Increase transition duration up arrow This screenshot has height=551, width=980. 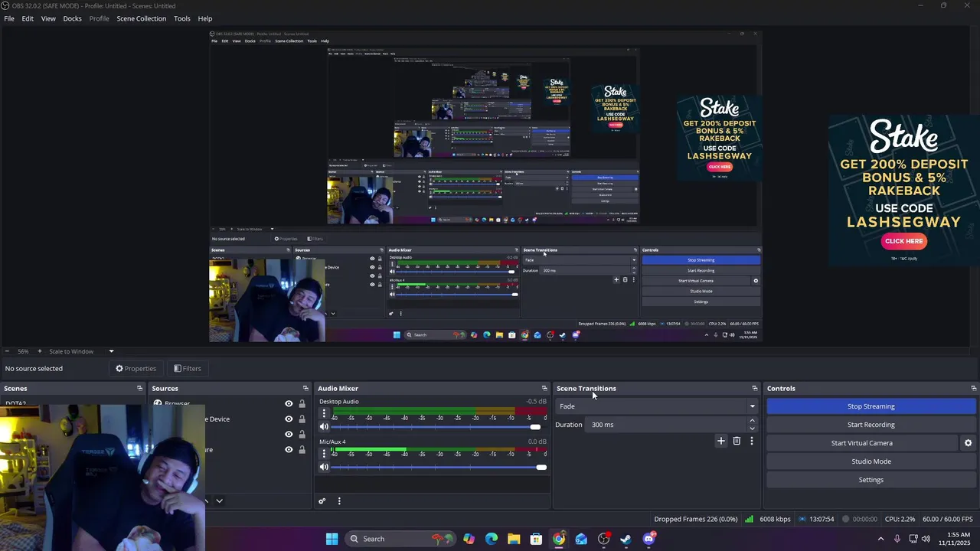[x=752, y=421]
